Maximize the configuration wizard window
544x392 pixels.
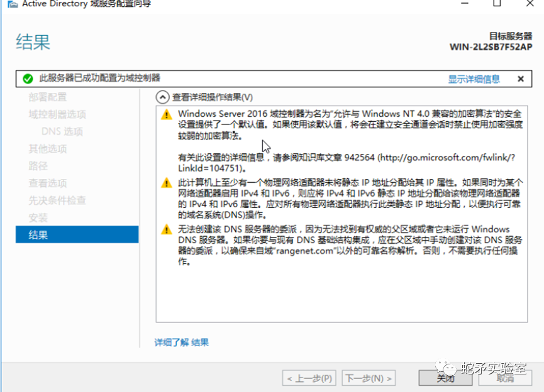click(497, 4)
